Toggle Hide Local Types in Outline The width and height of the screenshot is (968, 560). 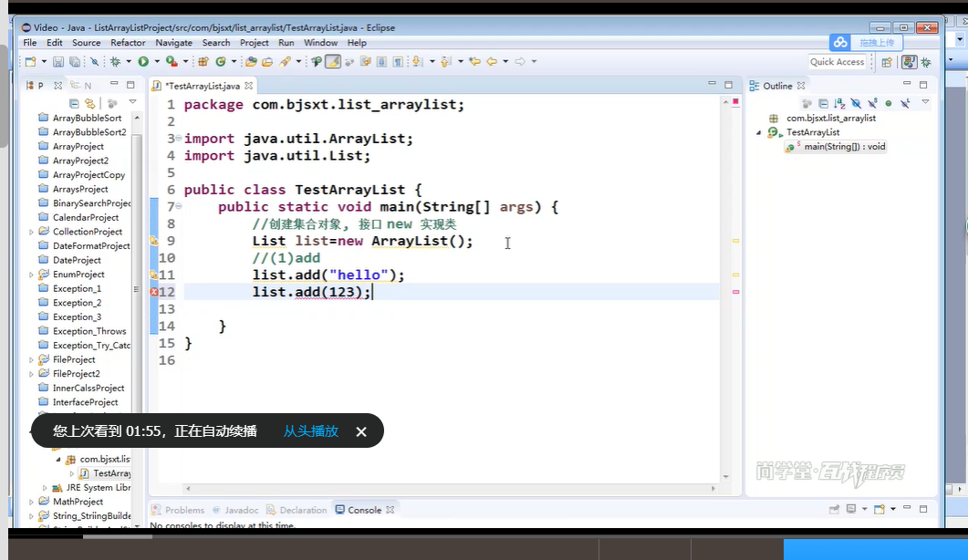(905, 103)
